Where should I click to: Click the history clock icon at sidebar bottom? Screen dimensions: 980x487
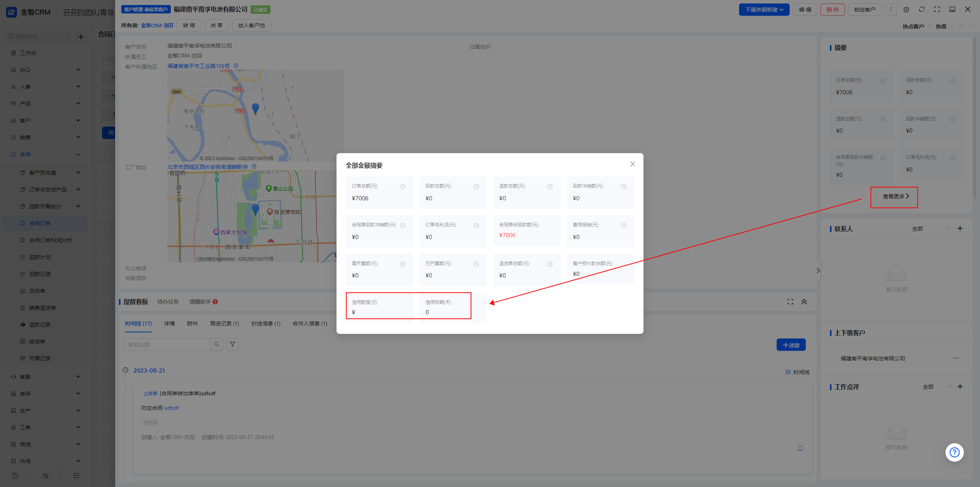tap(15, 475)
